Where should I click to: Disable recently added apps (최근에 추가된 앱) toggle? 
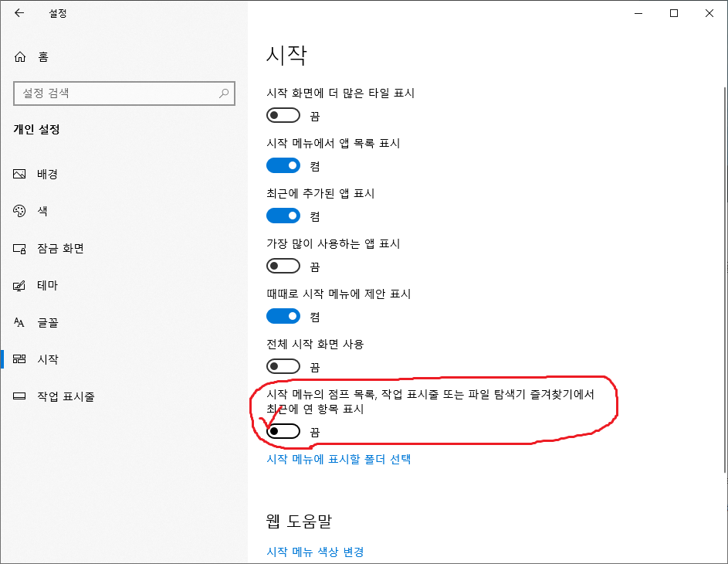283,216
